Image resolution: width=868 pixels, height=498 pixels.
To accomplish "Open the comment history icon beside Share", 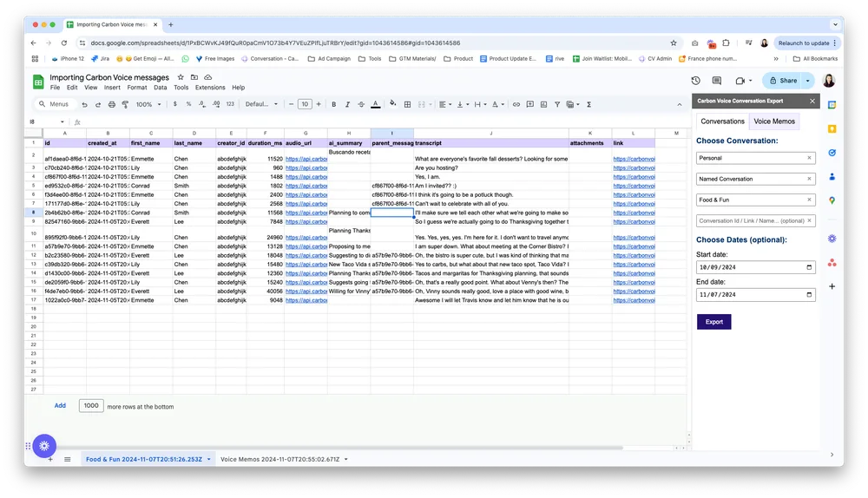I will tap(717, 81).
